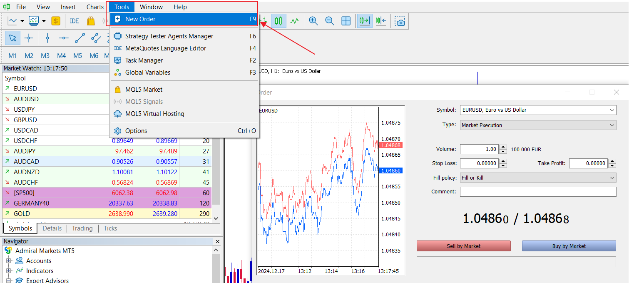The image size is (644, 283).
Task: Click the gold dollar sign toolbar icon
Action: point(56,21)
